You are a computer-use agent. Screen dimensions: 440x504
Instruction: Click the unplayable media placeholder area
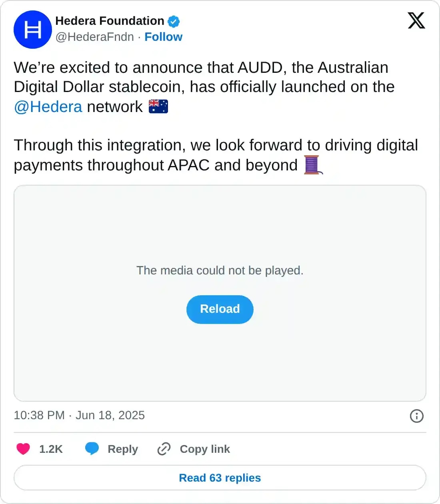click(220, 232)
